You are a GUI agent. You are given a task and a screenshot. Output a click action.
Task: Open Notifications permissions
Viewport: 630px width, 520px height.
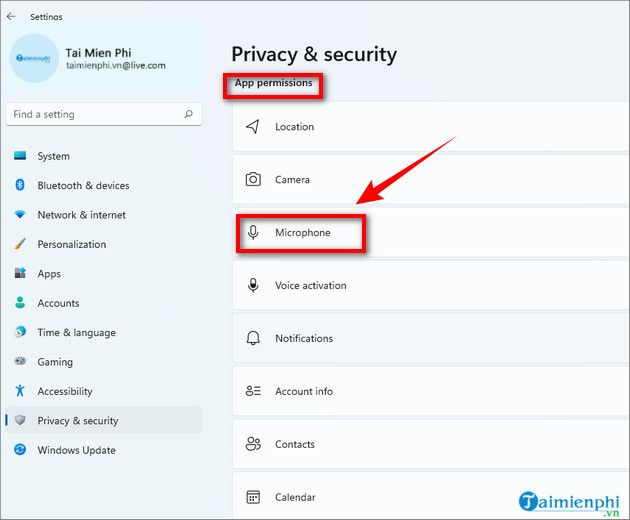(430, 338)
